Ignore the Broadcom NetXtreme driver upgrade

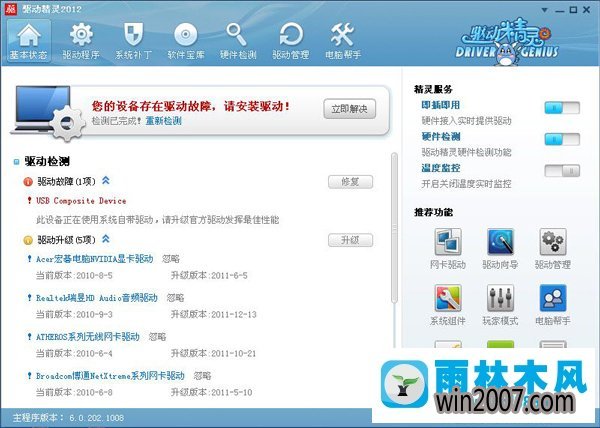pyautogui.click(x=202, y=376)
